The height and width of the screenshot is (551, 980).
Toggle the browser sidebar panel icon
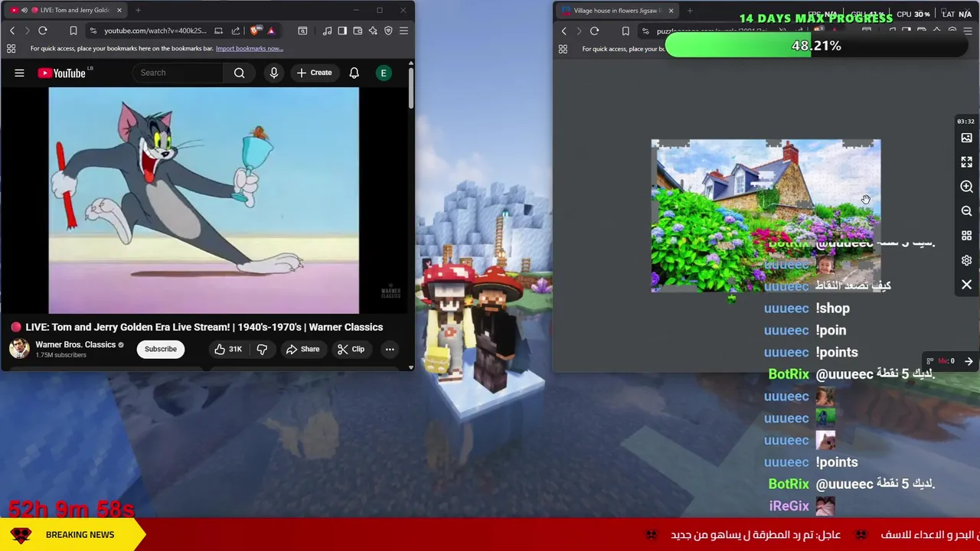342,31
